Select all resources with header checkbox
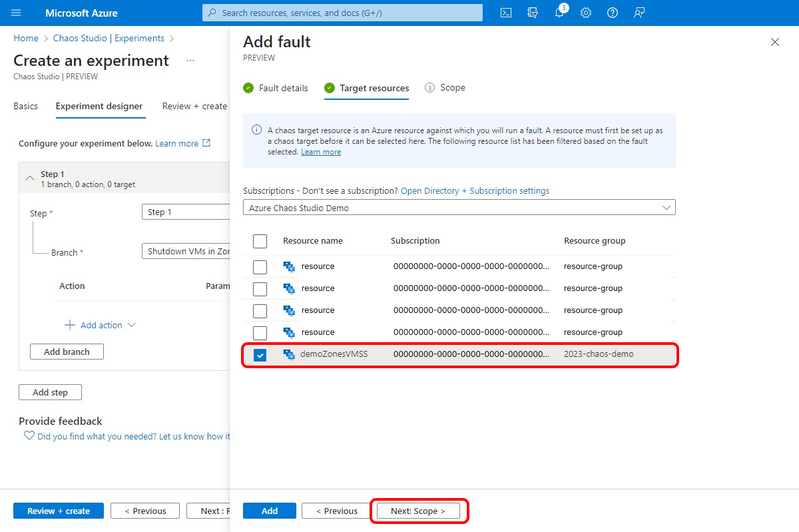The image size is (799, 532). pos(260,240)
